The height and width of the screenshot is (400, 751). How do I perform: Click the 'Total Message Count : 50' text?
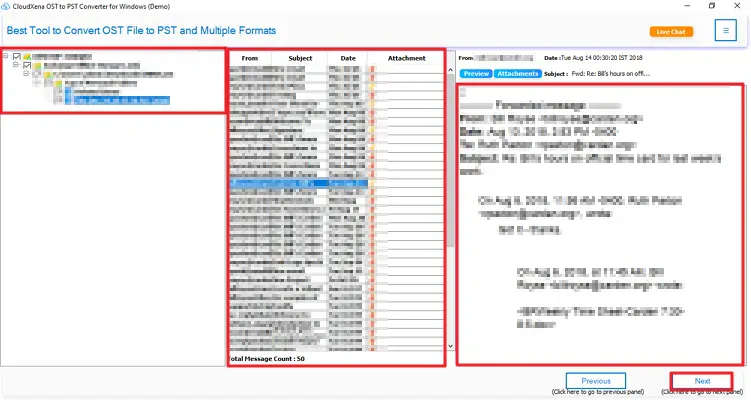coord(267,358)
